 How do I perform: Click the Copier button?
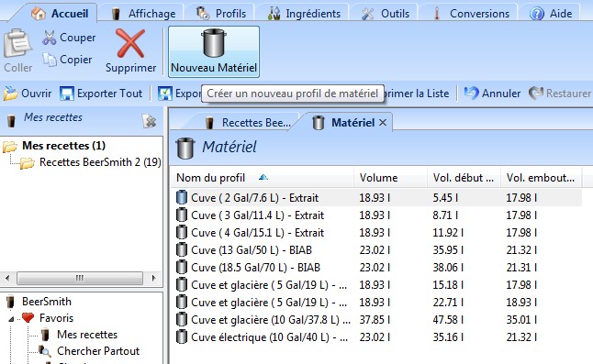tap(67, 60)
